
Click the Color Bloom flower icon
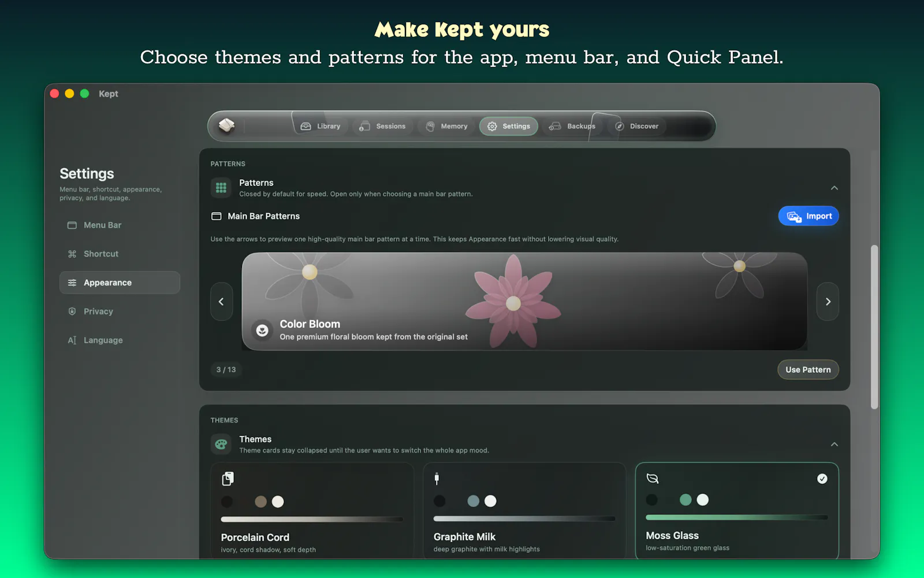[262, 330]
